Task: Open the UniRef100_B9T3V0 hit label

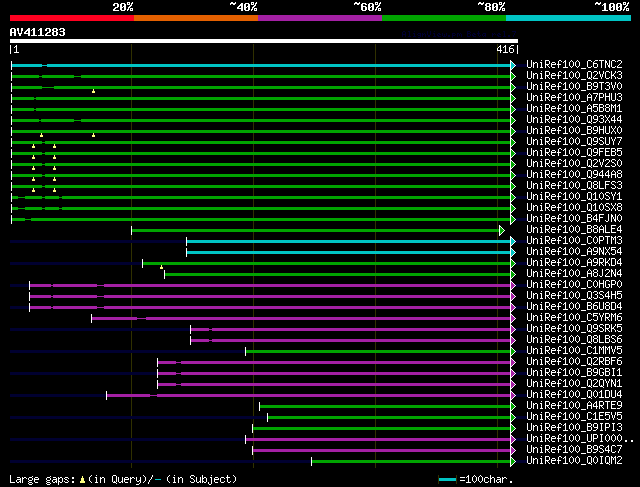Action: click(574, 87)
